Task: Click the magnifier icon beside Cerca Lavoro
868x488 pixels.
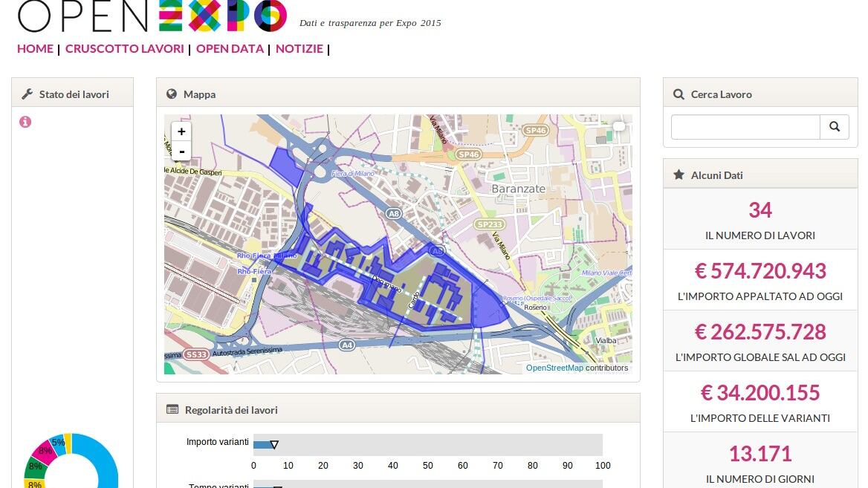Action: (678, 94)
